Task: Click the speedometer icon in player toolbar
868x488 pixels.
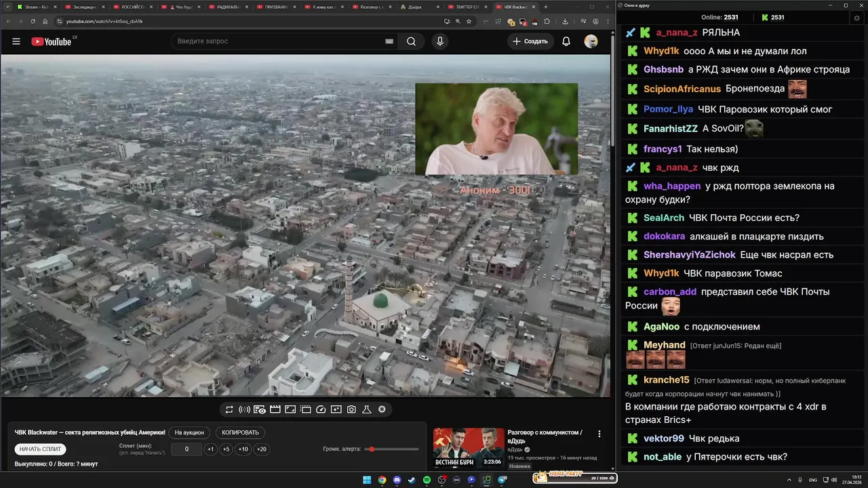Action: [x=321, y=409]
